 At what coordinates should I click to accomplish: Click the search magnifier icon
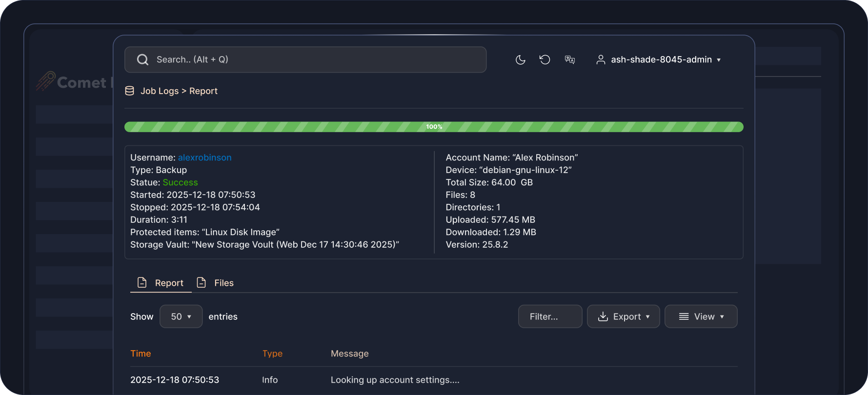click(x=142, y=59)
